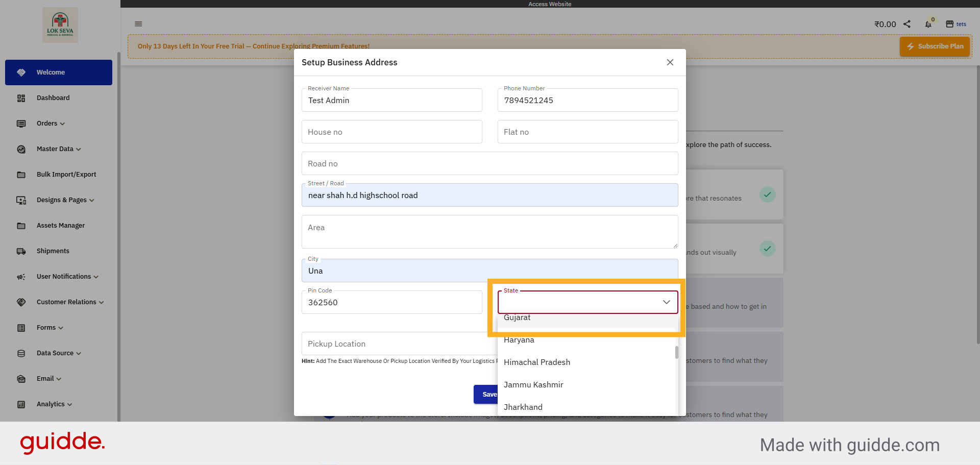Open the notifications bell icon
980x465 pixels.
(x=928, y=25)
